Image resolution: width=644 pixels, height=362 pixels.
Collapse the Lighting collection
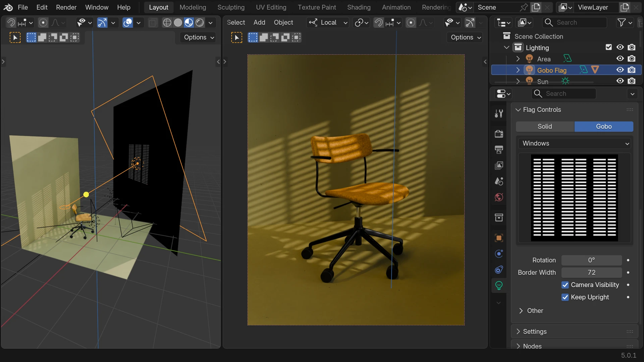point(506,47)
